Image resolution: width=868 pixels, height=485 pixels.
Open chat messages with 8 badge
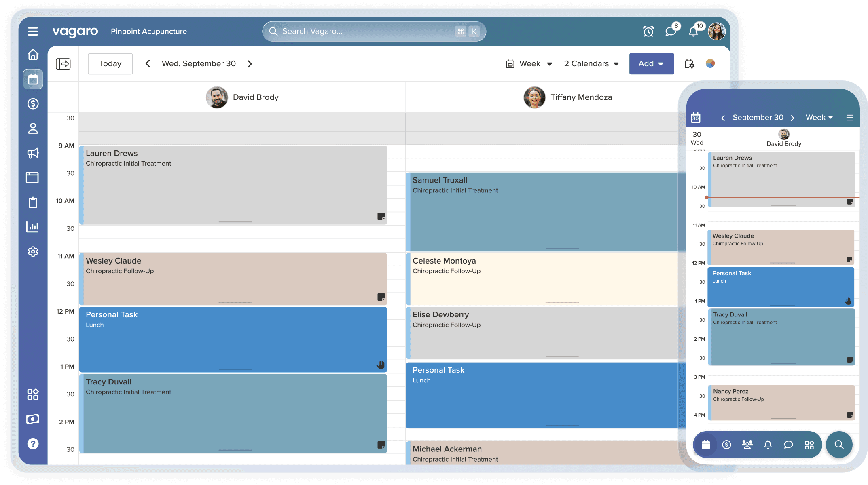point(671,31)
